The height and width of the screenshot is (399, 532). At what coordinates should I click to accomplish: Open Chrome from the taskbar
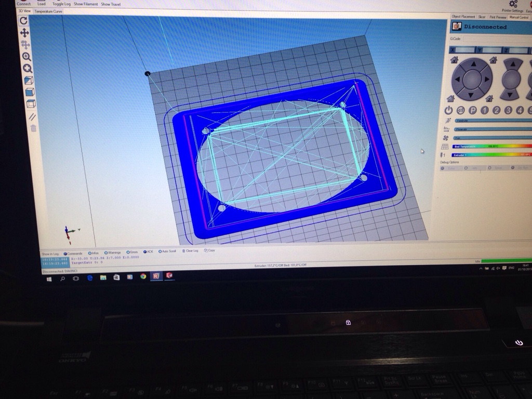tap(143, 276)
